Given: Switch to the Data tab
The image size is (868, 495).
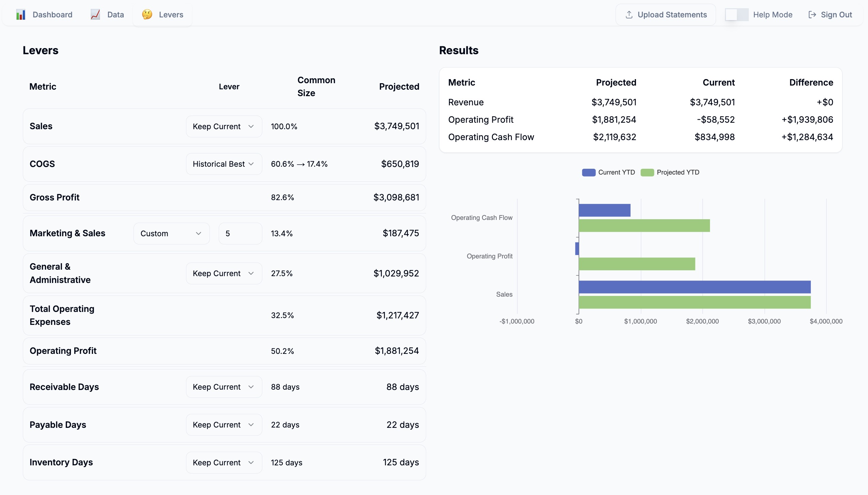Looking at the screenshot, I should pos(115,15).
